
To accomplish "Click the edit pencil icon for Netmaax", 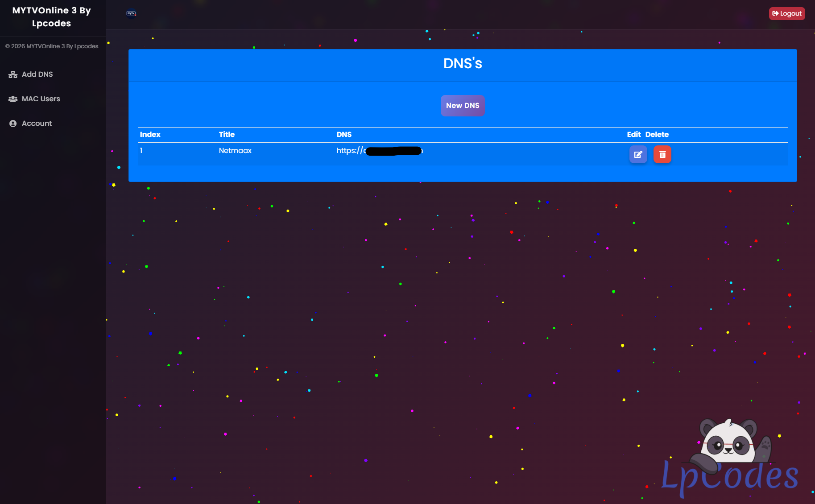I will click(638, 154).
